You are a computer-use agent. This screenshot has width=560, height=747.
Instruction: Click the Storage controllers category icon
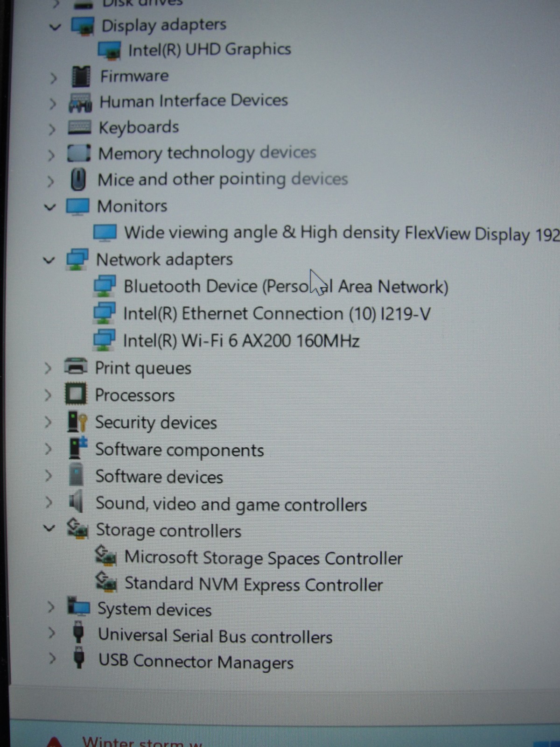(77, 529)
